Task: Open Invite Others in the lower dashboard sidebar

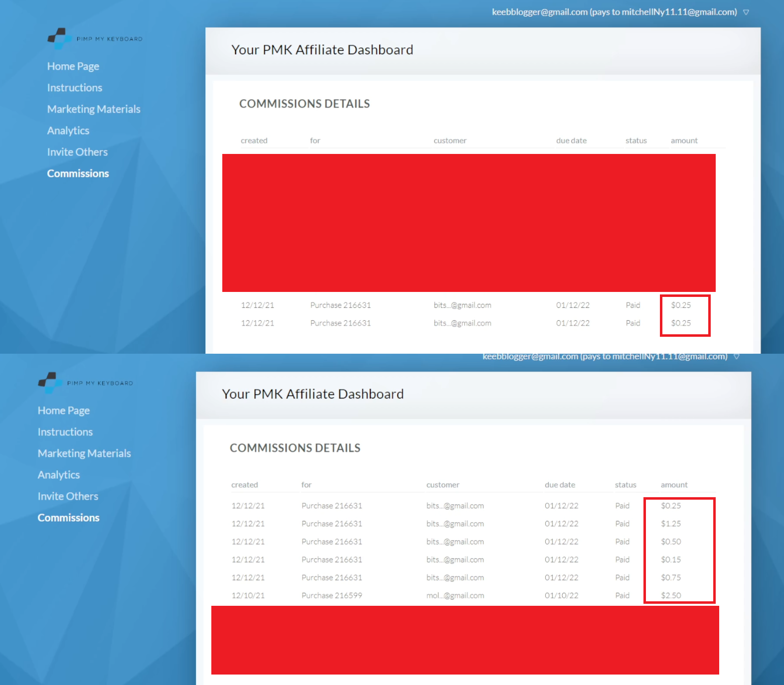Action: [x=68, y=496]
